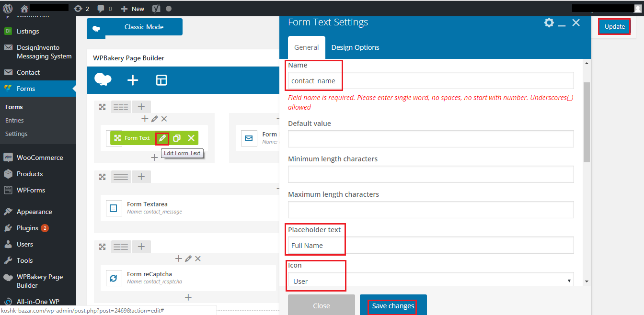Prepend an element above Form Text in its column
The image size is (644, 315).
click(x=145, y=119)
